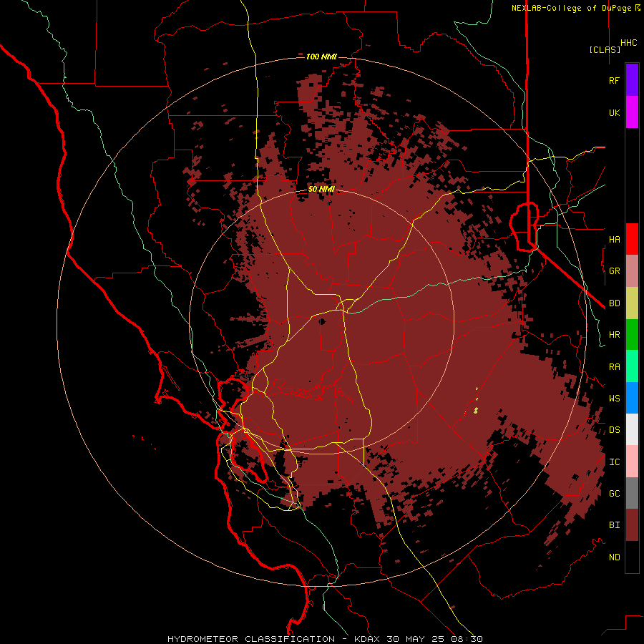Click the white DS legend color swatch
Screen dimensions: 644x644
tap(632, 429)
